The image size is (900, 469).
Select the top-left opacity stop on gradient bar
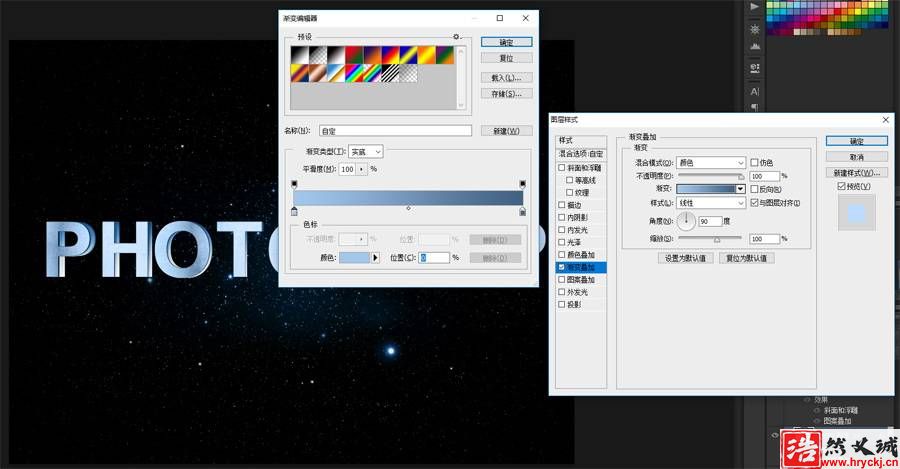294,184
